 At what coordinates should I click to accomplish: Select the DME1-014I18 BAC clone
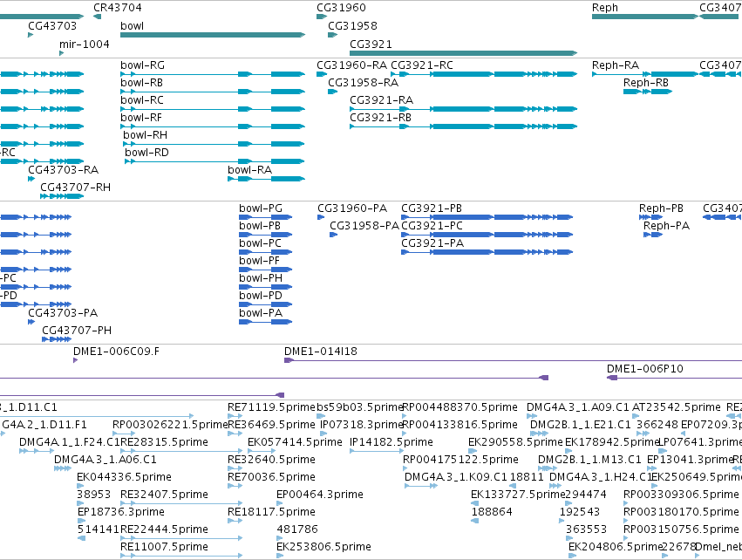click(513, 361)
